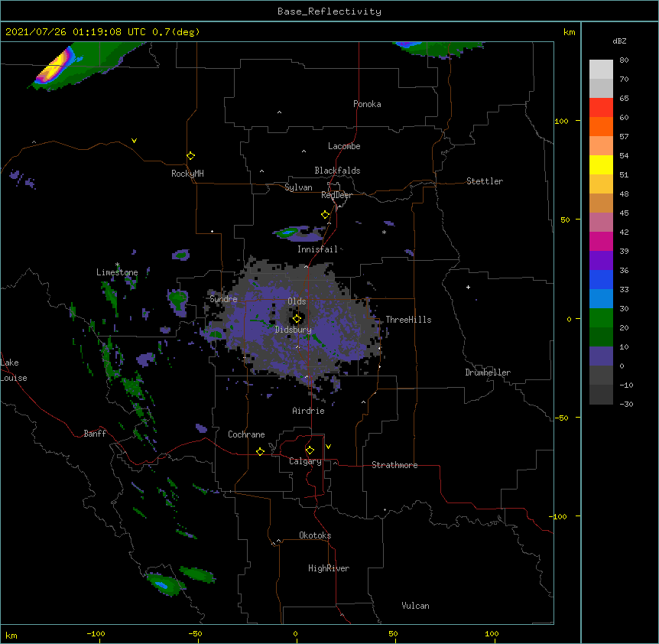The width and height of the screenshot is (659, 644).
Task: Click the yellow diamond marker south of RedDeer
Action: coord(326,215)
